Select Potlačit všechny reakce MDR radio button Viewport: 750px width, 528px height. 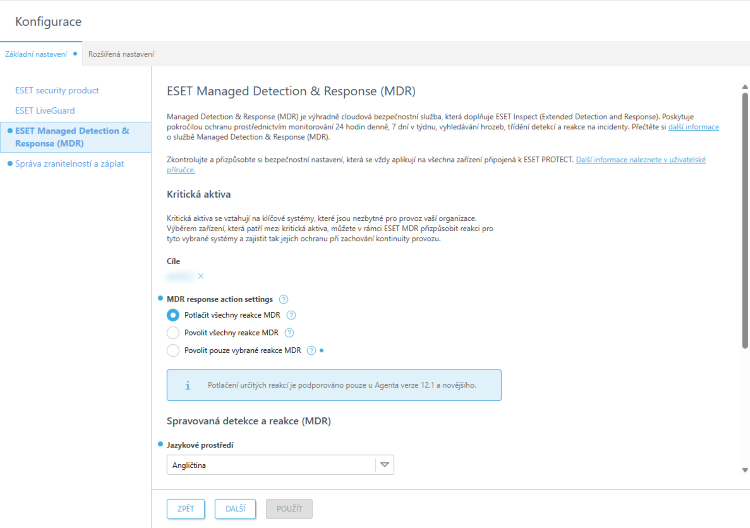click(173, 315)
